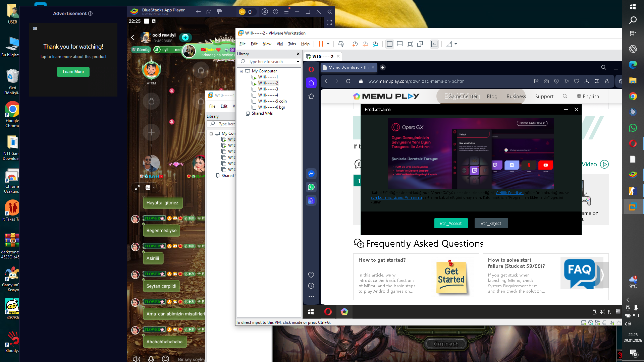
Task: Open the BlueStacks hamburger menu
Action: click(286, 12)
